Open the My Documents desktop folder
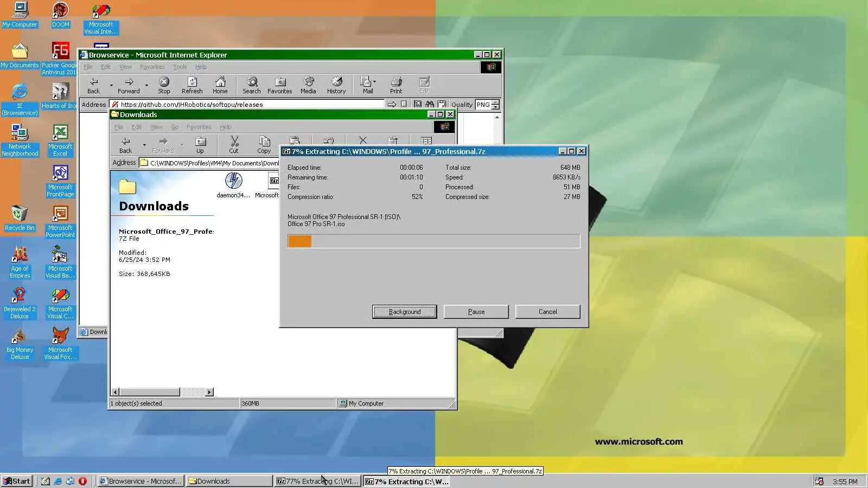This screenshot has height=488, width=868. point(20,55)
